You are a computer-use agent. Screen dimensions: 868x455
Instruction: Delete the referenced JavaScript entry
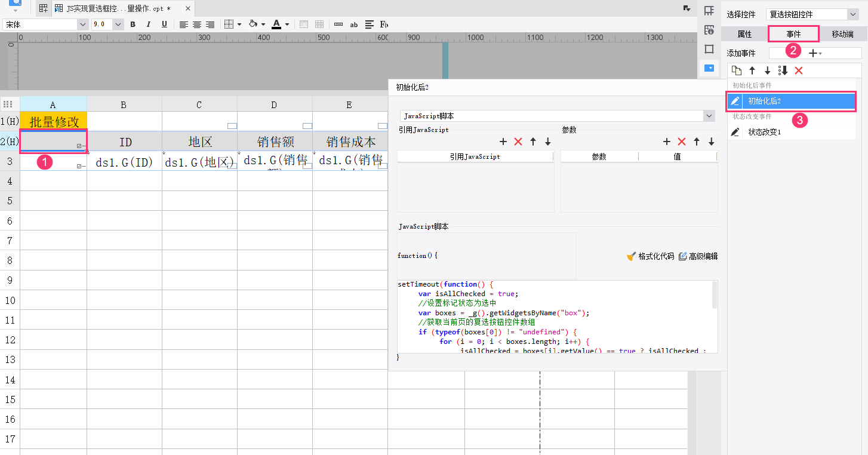point(518,142)
